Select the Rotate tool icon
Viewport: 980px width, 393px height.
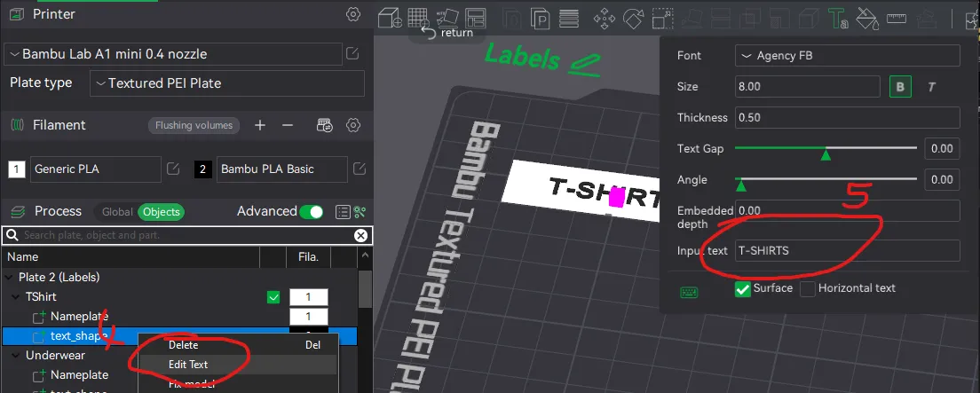633,18
